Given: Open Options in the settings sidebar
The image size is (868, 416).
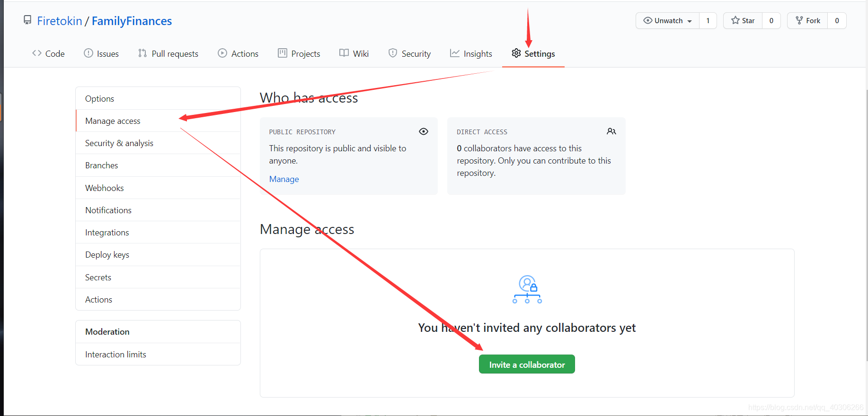Looking at the screenshot, I should pyautogui.click(x=158, y=98).
